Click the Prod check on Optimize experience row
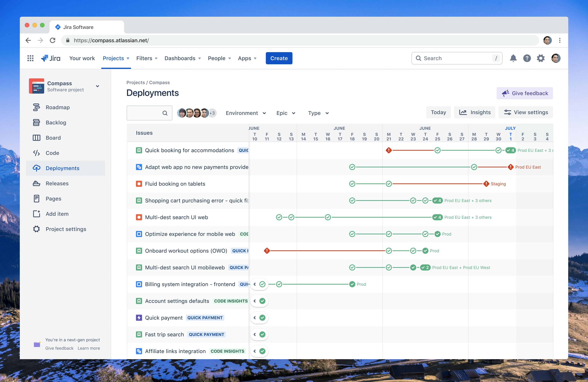This screenshot has width=588, height=382. point(437,234)
